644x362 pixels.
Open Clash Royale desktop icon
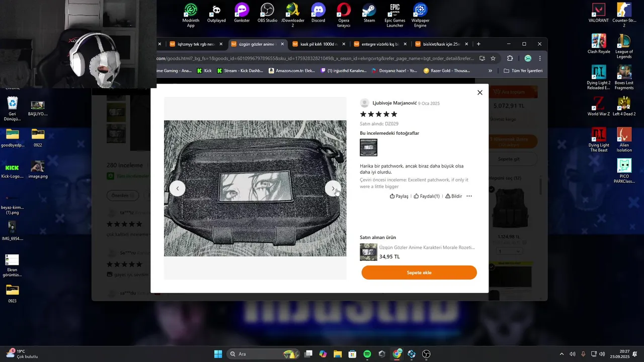(599, 44)
